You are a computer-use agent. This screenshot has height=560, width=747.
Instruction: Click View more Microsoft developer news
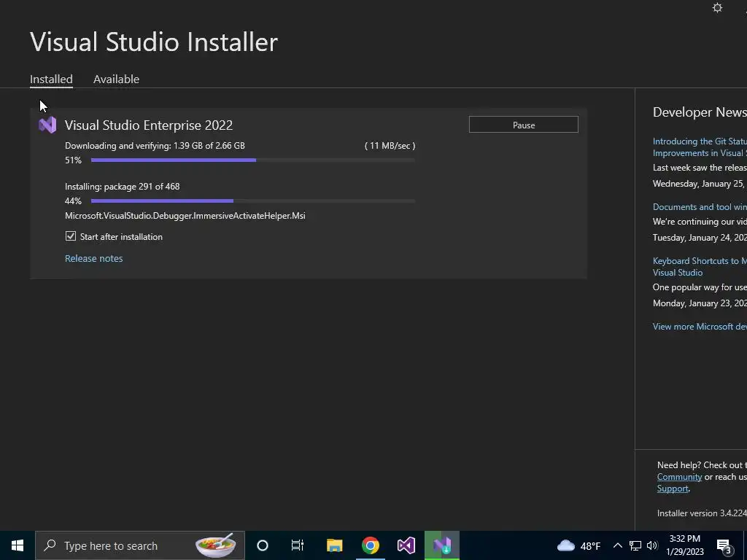click(700, 326)
